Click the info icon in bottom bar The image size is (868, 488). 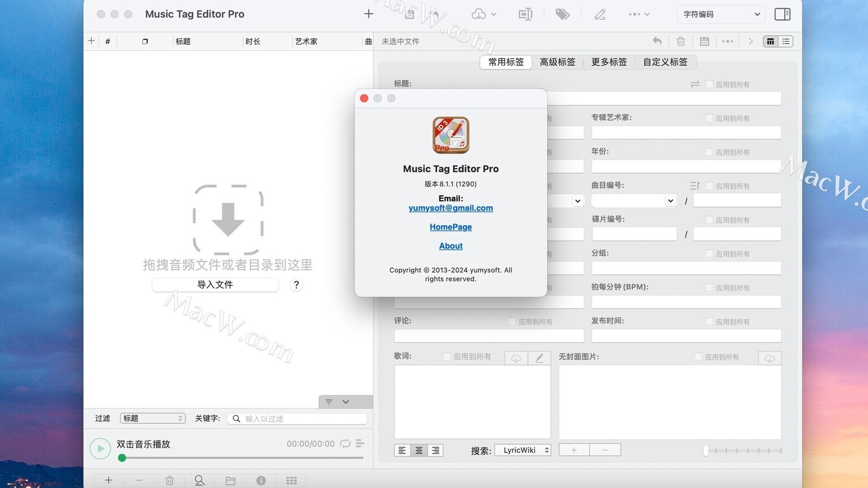(261, 481)
